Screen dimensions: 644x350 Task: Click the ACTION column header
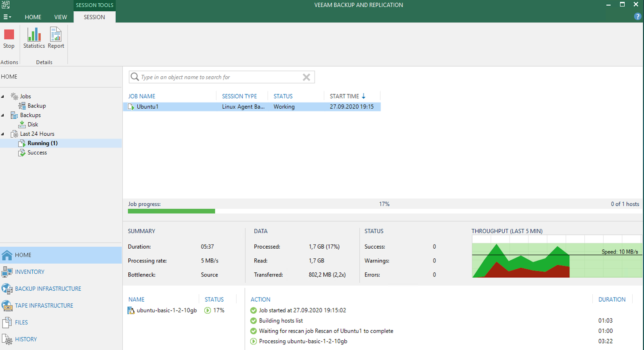[260, 300]
